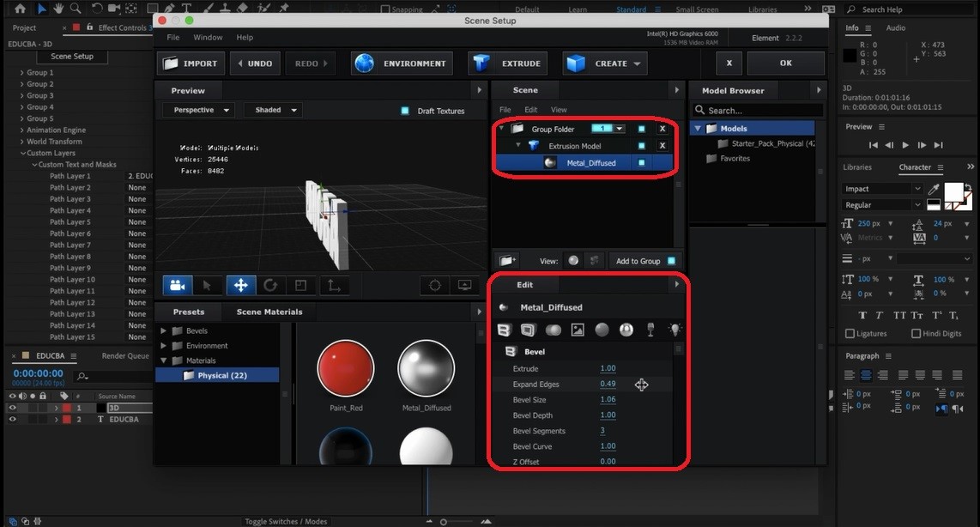Screen dimensions: 980x527
Task: Switch to the Scene Materials tab
Action: 269,312
